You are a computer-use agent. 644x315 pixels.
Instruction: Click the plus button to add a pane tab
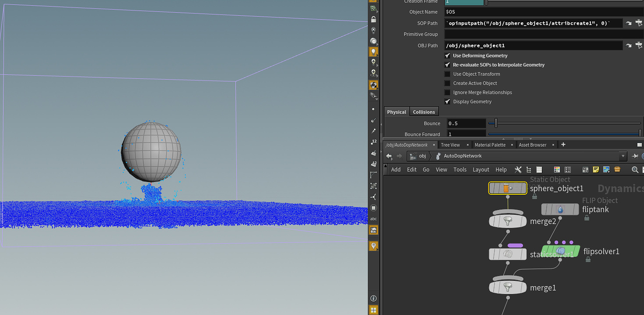click(563, 144)
